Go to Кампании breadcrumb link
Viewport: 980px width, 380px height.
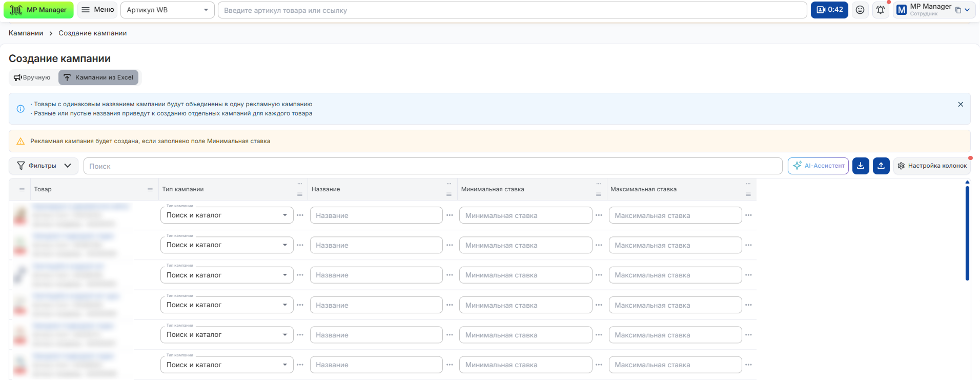(x=26, y=33)
